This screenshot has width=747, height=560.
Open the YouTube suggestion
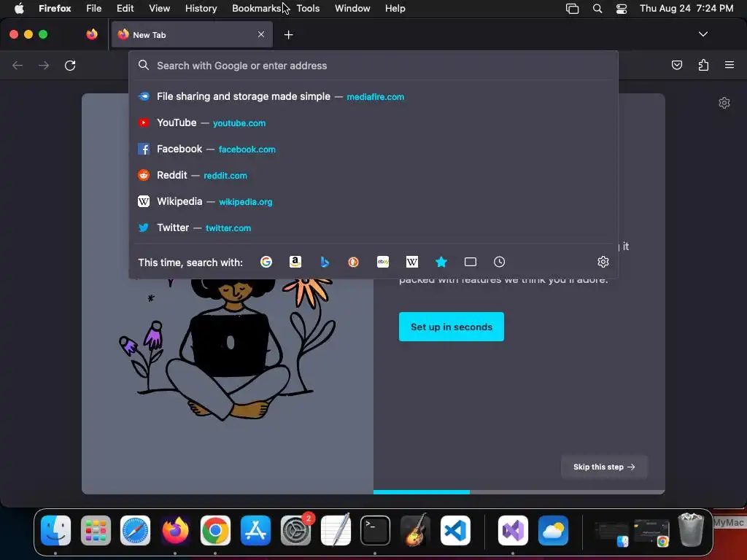click(373, 122)
